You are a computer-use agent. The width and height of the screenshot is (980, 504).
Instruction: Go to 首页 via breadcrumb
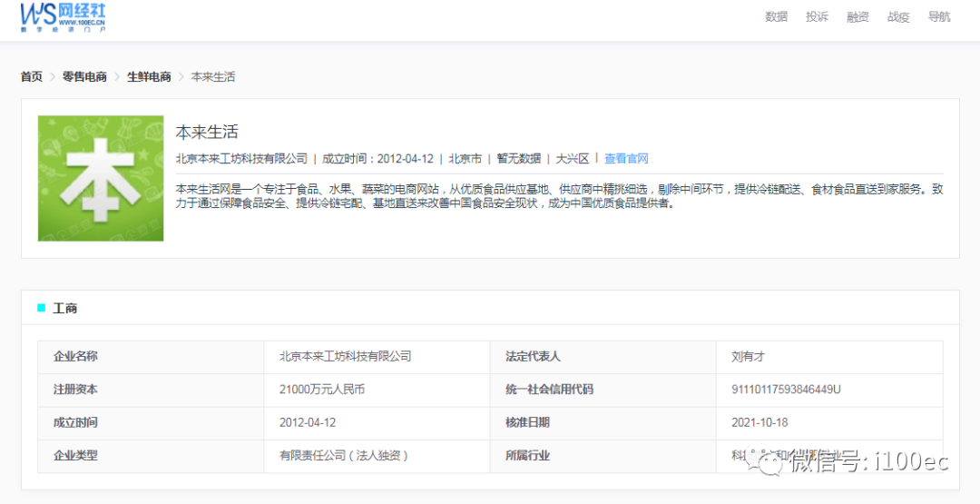(x=32, y=77)
